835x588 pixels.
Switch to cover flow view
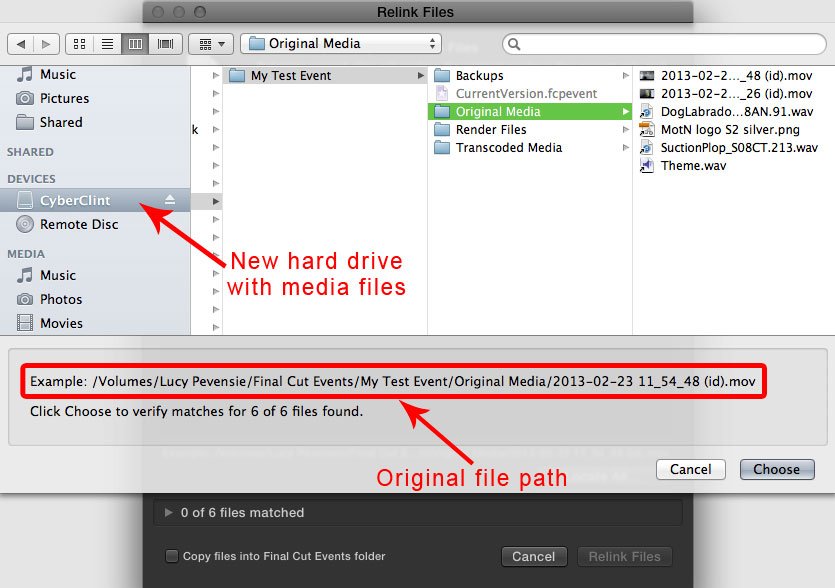pyautogui.click(x=166, y=44)
